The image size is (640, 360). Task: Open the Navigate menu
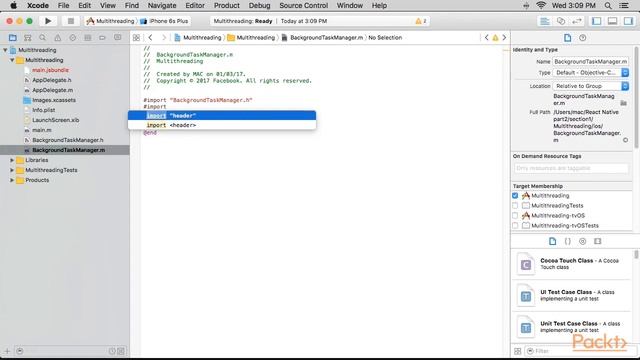[162, 5]
